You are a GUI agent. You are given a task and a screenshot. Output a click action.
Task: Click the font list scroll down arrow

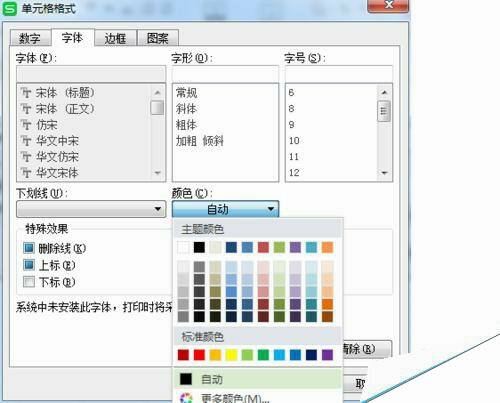click(158, 173)
